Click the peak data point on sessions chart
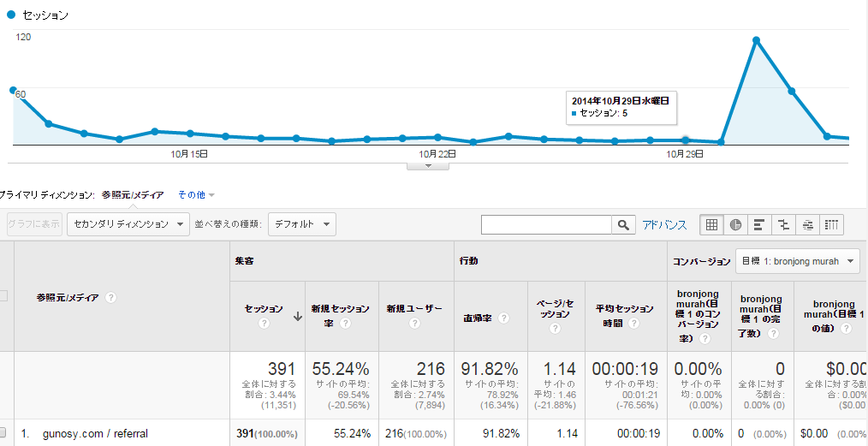 tap(756, 39)
